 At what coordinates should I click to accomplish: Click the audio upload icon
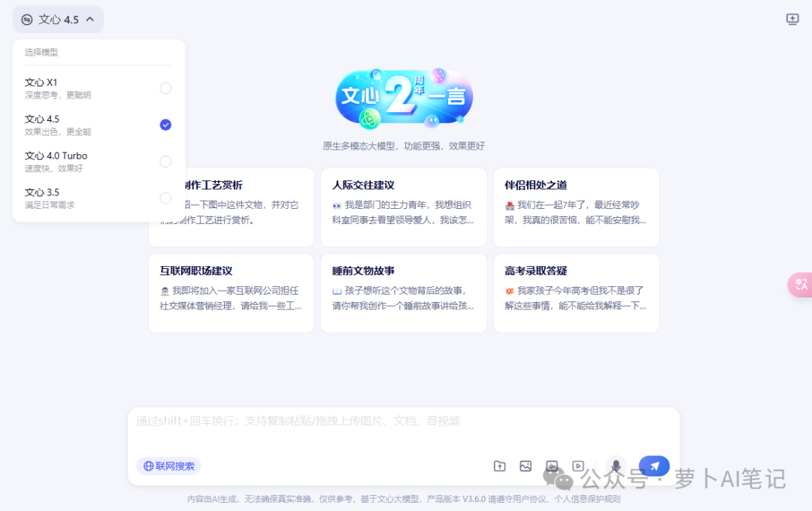click(552, 466)
